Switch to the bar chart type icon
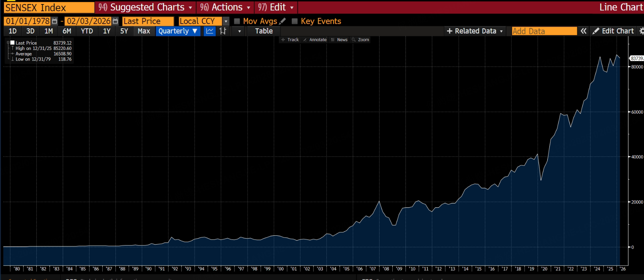Image resolution: width=644 pixels, height=280 pixels. 223,31
